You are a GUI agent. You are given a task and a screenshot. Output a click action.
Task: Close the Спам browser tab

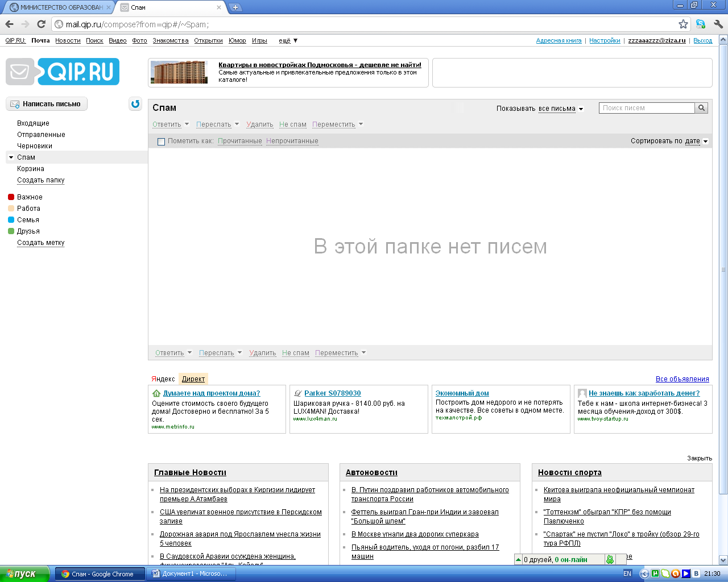219,7
